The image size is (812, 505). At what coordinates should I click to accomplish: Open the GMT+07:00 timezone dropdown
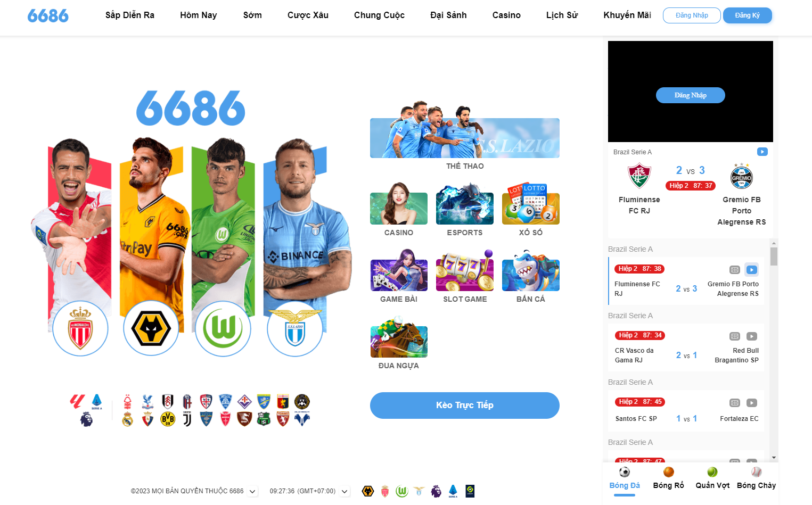[x=345, y=491]
